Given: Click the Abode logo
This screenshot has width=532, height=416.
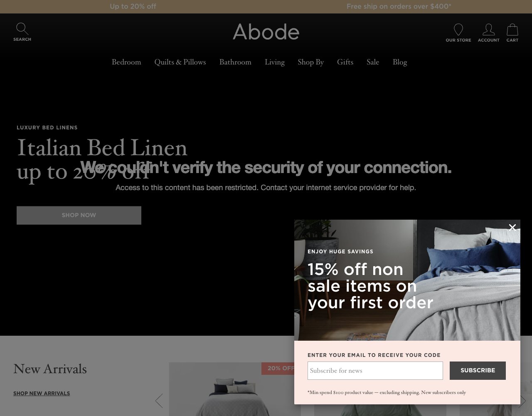Looking at the screenshot, I should [266, 32].
